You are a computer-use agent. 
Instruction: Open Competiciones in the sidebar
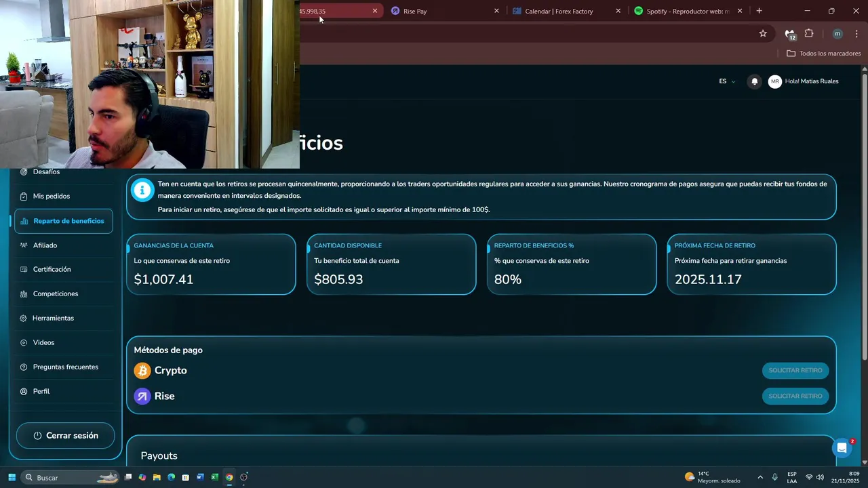click(x=56, y=294)
